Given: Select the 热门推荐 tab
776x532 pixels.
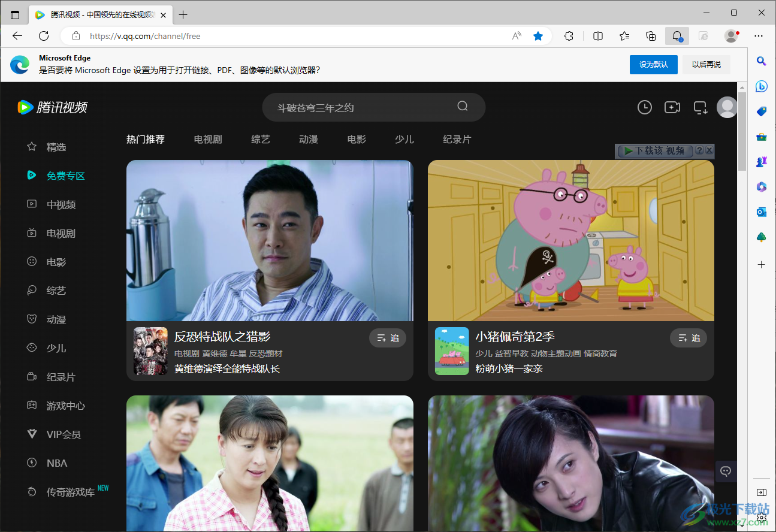Looking at the screenshot, I should 146,139.
